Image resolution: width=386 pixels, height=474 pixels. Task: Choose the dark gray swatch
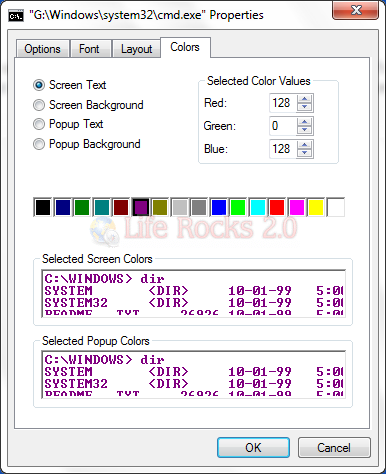(x=199, y=207)
